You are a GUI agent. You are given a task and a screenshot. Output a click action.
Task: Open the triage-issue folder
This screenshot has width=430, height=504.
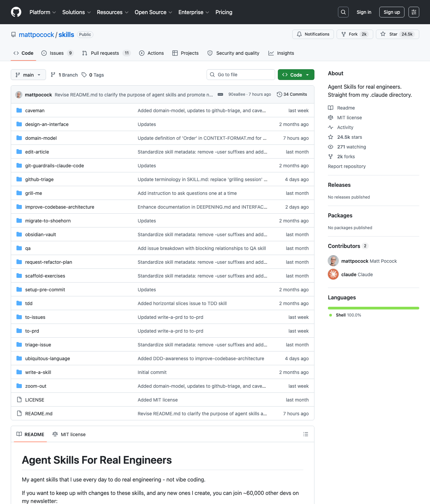pos(38,345)
